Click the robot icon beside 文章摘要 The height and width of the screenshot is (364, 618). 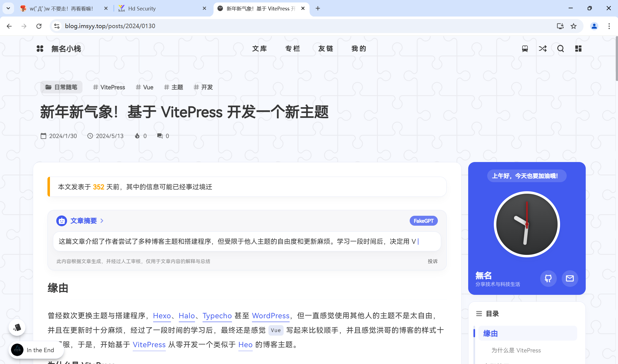62,221
